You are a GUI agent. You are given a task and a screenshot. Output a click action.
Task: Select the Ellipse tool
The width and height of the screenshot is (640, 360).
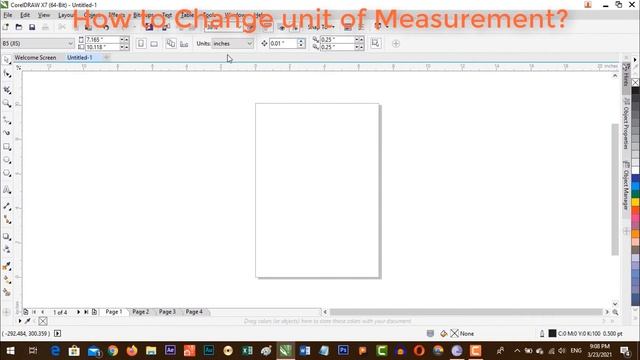coord(7,160)
